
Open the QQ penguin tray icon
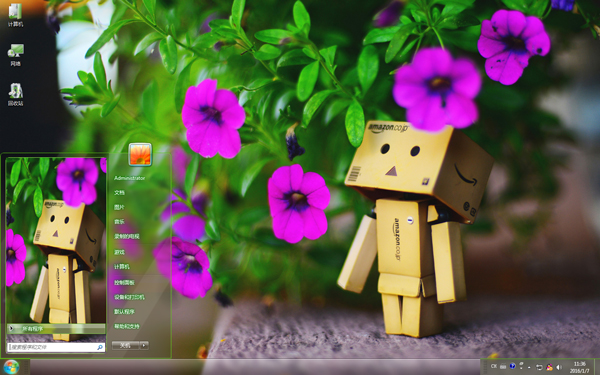pyautogui.click(x=549, y=367)
